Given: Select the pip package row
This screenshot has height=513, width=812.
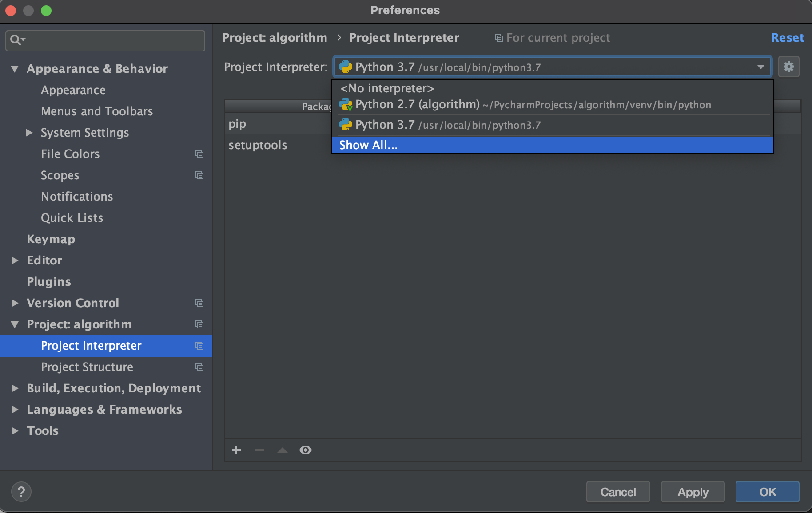Looking at the screenshot, I should pyautogui.click(x=278, y=124).
